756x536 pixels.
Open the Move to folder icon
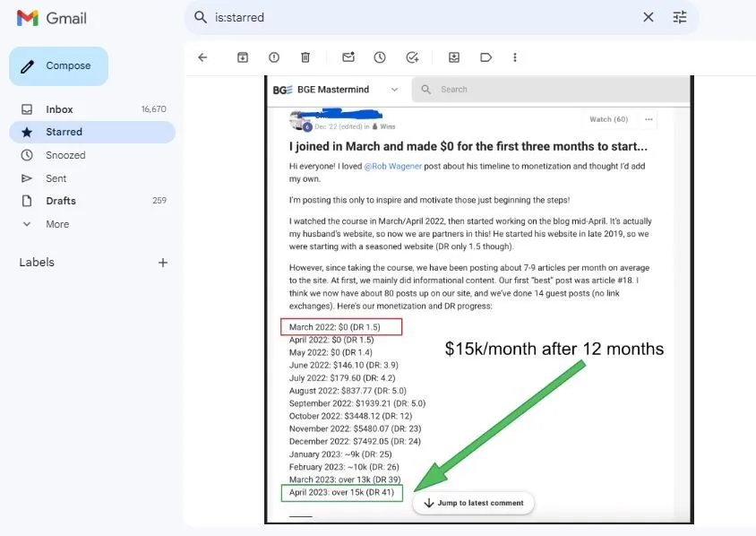454,57
